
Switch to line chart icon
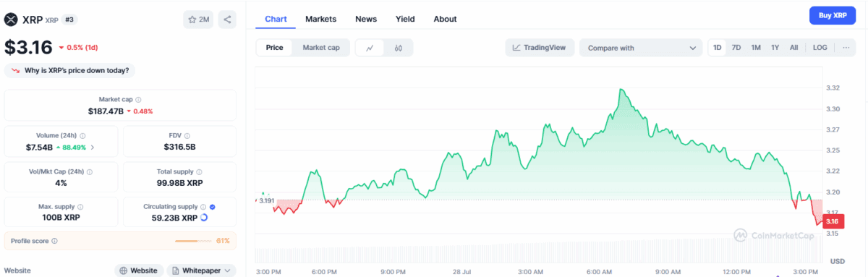pos(370,48)
